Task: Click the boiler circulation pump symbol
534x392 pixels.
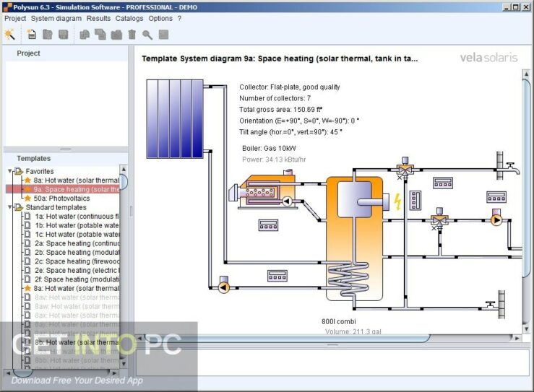Action: pos(287,201)
